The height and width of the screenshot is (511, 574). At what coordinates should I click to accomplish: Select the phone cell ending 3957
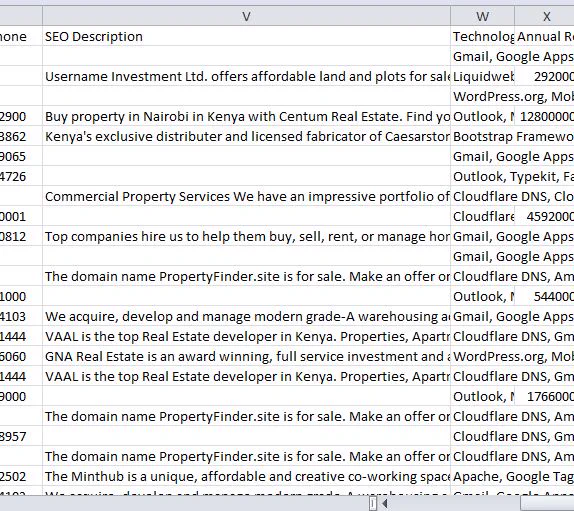pos(21,436)
